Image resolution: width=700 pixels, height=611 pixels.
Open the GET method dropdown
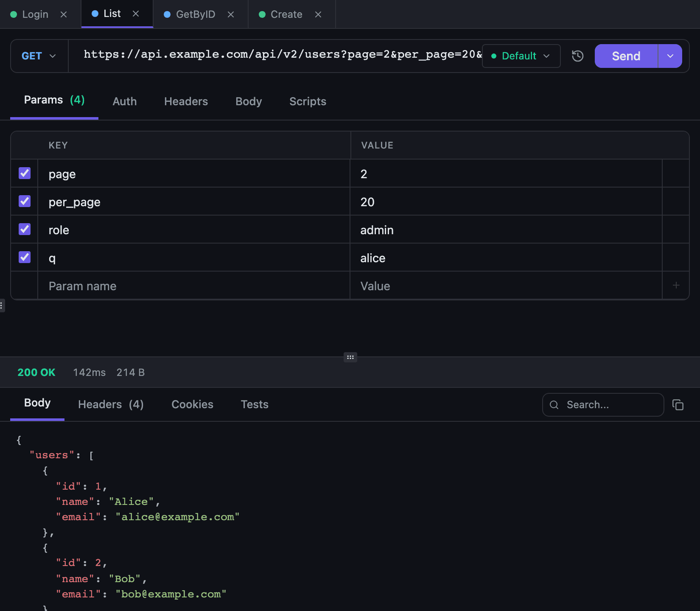[x=39, y=56]
